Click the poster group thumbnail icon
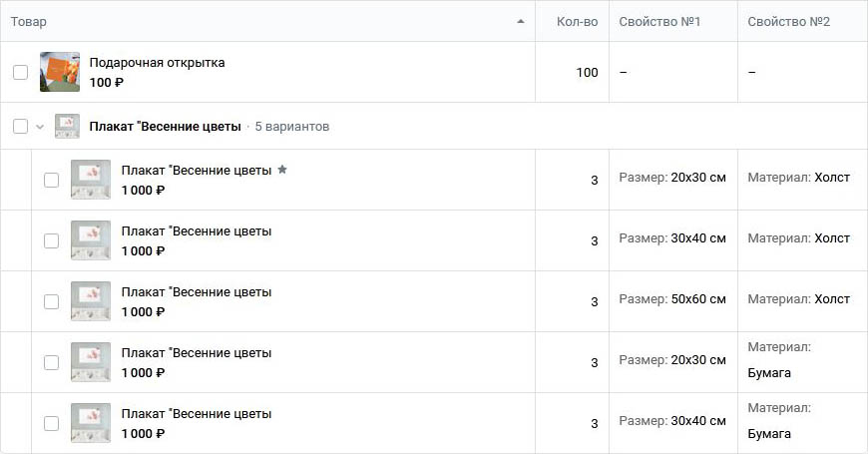 pos(67,127)
